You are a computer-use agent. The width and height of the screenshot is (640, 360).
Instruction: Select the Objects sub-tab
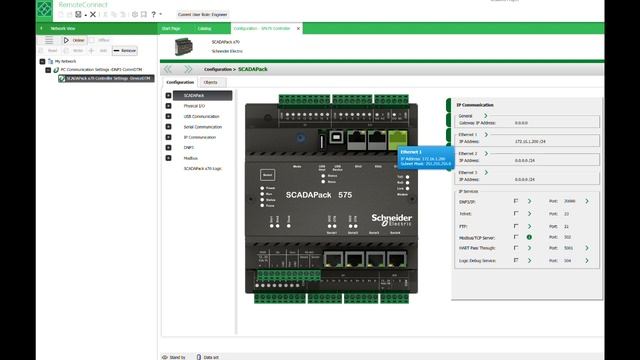(211, 82)
